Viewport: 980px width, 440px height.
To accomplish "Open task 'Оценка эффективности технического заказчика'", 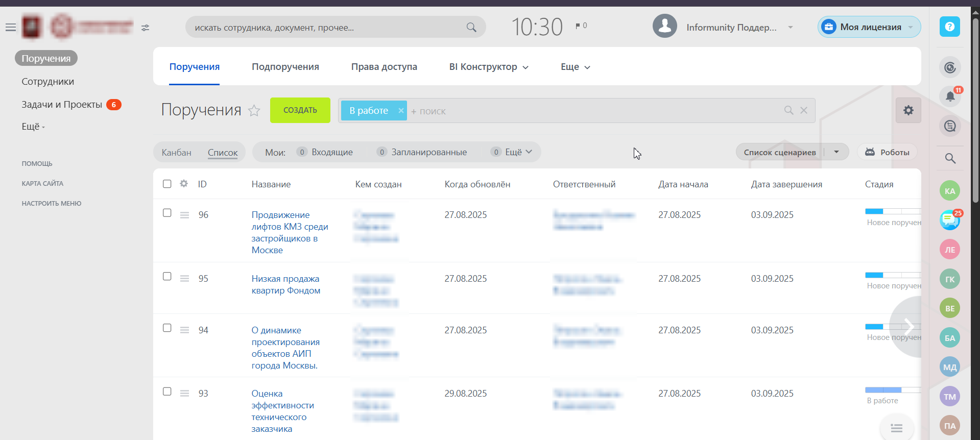I will click(282, 411).
